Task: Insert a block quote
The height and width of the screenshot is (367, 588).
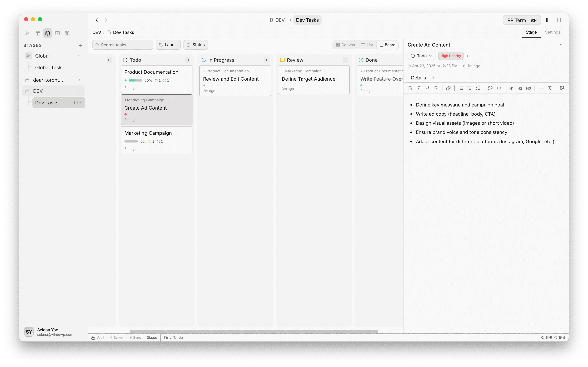Action: [490, 88]
